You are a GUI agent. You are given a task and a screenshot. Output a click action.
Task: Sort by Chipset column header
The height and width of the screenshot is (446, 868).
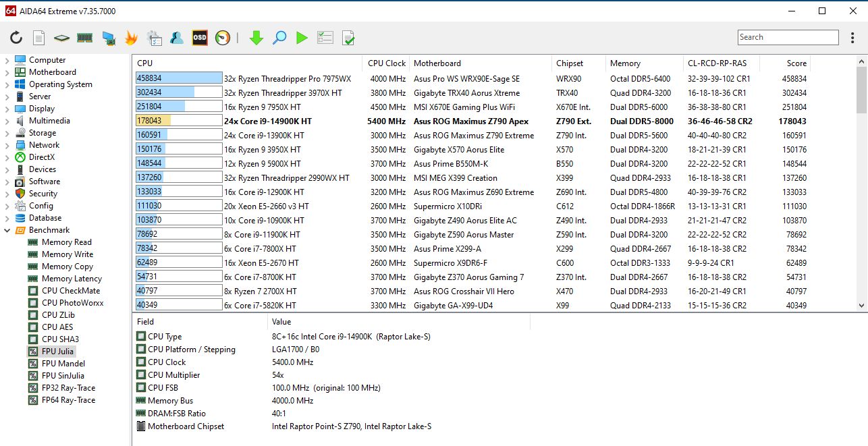[x=578, y=63]
